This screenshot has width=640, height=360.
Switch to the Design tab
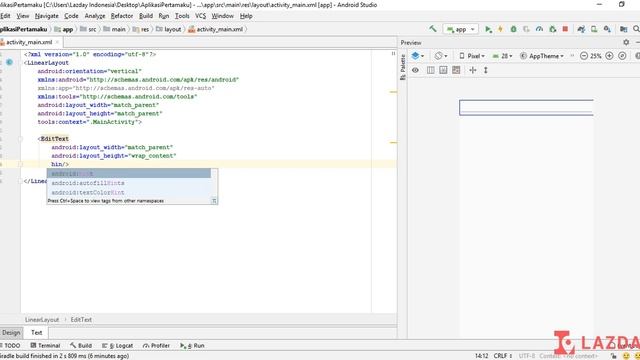(x=11, y=333)
